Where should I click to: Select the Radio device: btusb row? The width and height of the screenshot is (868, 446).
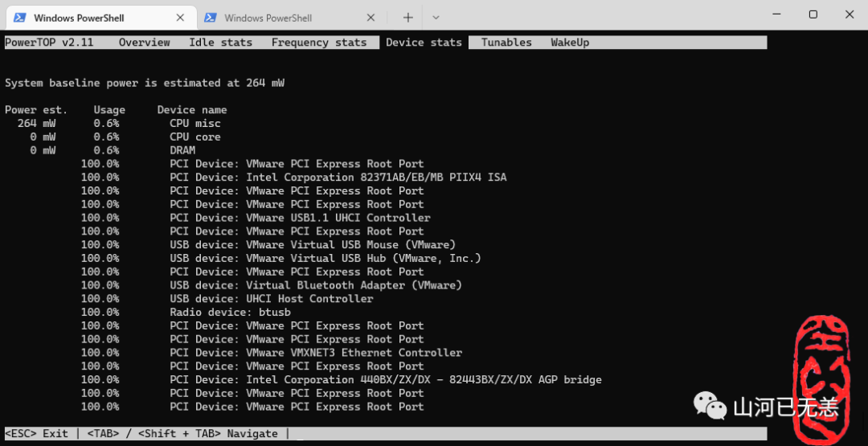(186, 313)
